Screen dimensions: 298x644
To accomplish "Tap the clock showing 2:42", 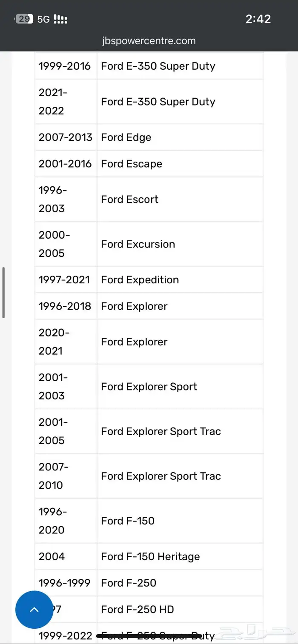I will tap(258, 19).
